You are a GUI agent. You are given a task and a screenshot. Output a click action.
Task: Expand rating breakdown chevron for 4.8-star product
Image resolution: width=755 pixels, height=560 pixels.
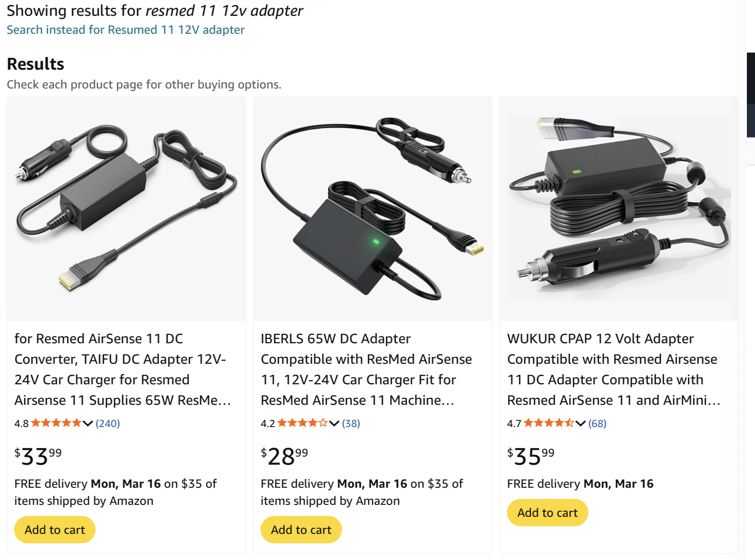(x=88, y=424)
